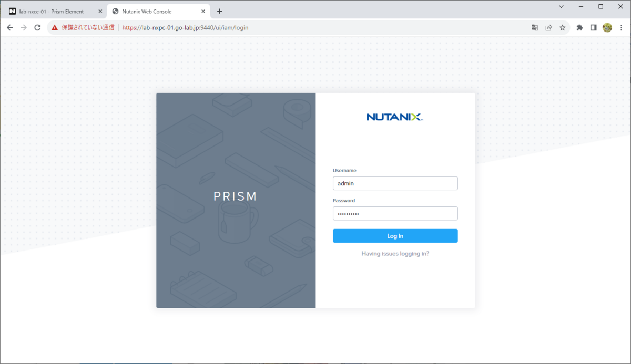Image resolution: width=631 pixels, height=364 pixels.
Task: Bookmark this page with the star icon
Action: (x=562, y=27)
